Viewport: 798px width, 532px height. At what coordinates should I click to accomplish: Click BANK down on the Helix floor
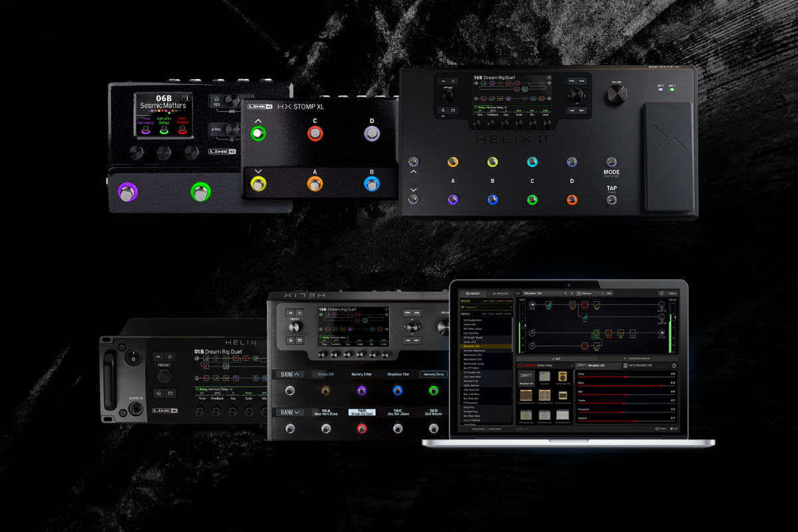[x=291, y=412]
